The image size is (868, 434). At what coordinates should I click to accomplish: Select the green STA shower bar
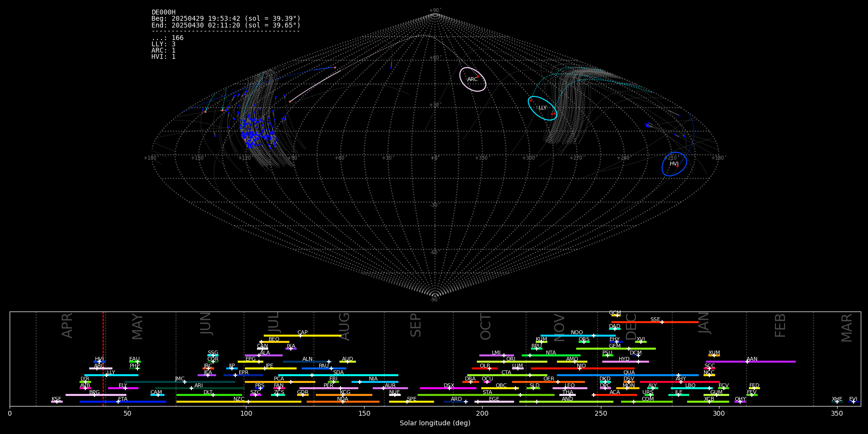click(486, 395)
